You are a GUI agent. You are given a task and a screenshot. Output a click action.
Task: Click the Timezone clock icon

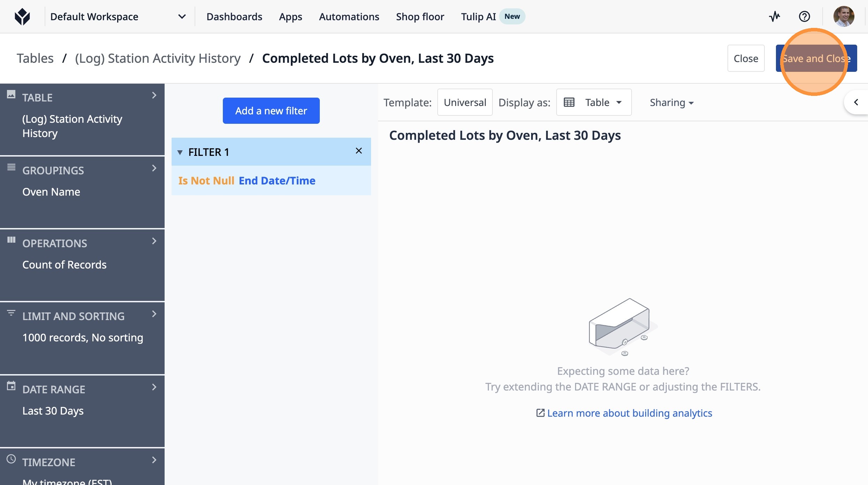[11, 459]
